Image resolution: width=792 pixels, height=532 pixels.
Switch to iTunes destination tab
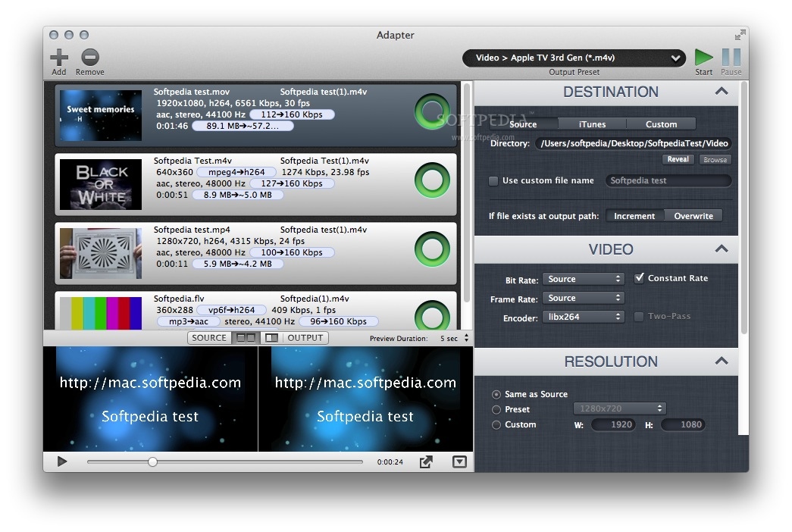[592, 124]
